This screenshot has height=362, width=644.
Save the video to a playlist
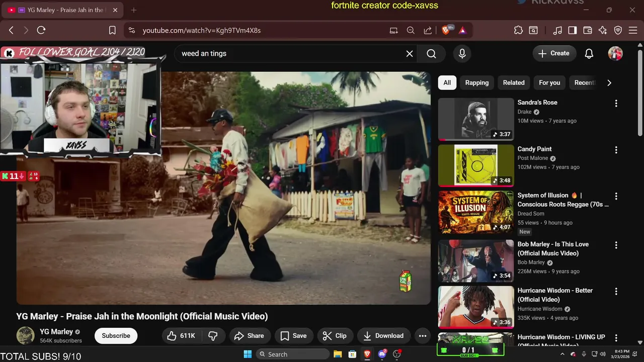click(x=293, y=336)
